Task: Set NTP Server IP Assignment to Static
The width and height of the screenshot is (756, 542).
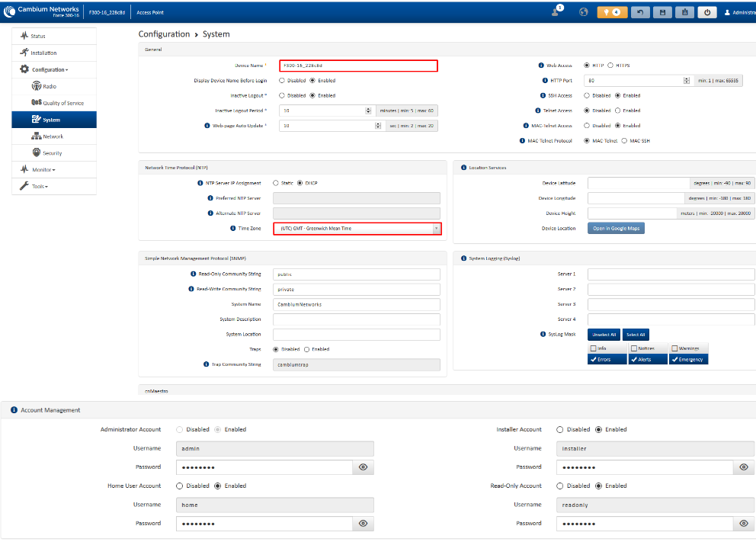Action: pyautogui.click(x=276, y=183)
